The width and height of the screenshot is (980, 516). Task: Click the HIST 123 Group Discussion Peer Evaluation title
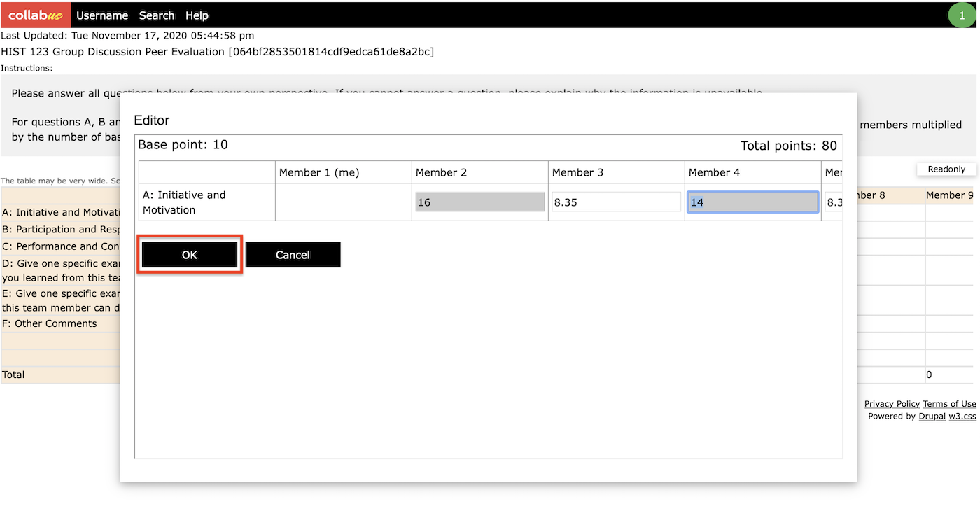(x=218, y=52)
